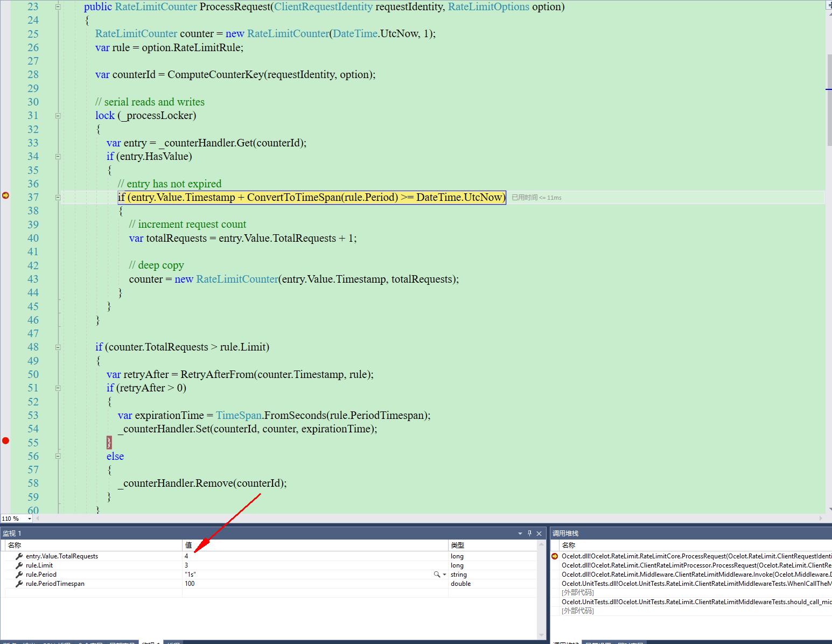
Task: Collapse the lock block outline at line 31
Action: (58, 115)
